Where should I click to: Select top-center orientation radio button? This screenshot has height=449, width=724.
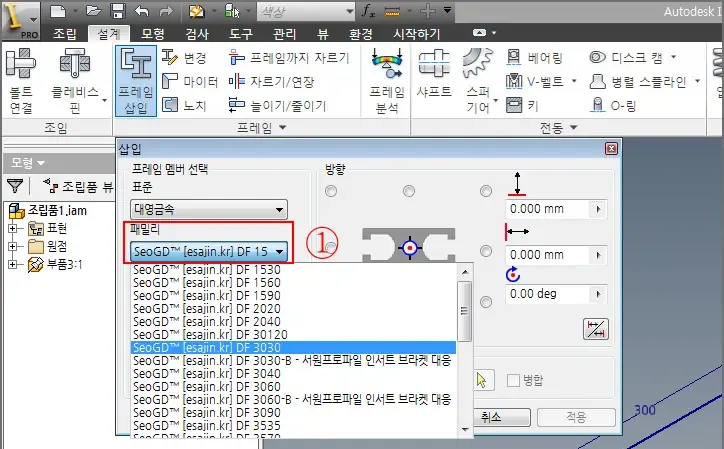(409, 191)
